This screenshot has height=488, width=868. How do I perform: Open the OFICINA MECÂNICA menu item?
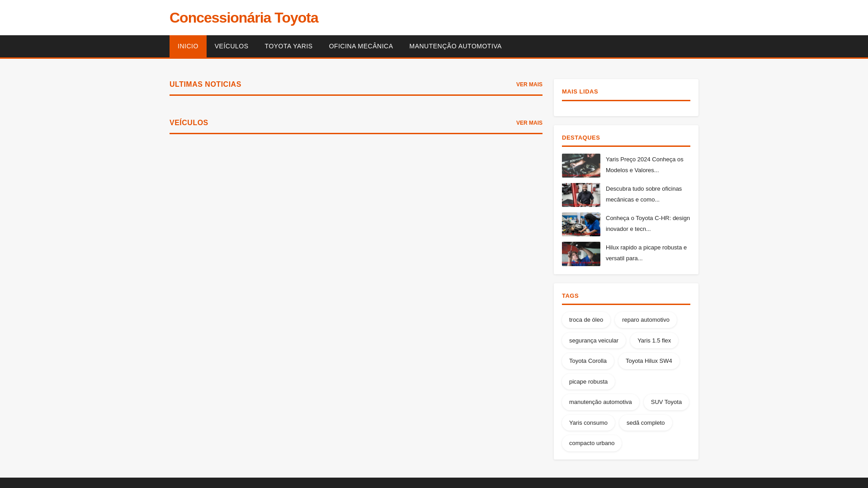click(x=361, y=46)
